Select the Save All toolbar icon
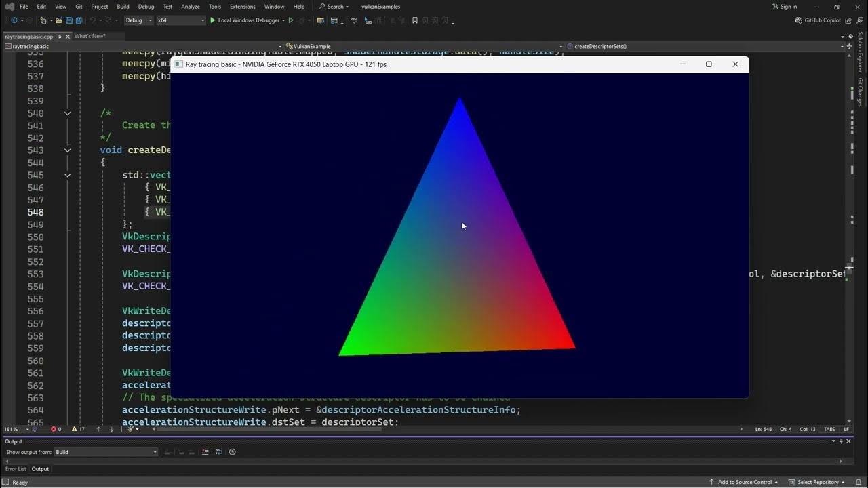The height and width of the screenshot is (488, 868). click(x=79, y=20)
